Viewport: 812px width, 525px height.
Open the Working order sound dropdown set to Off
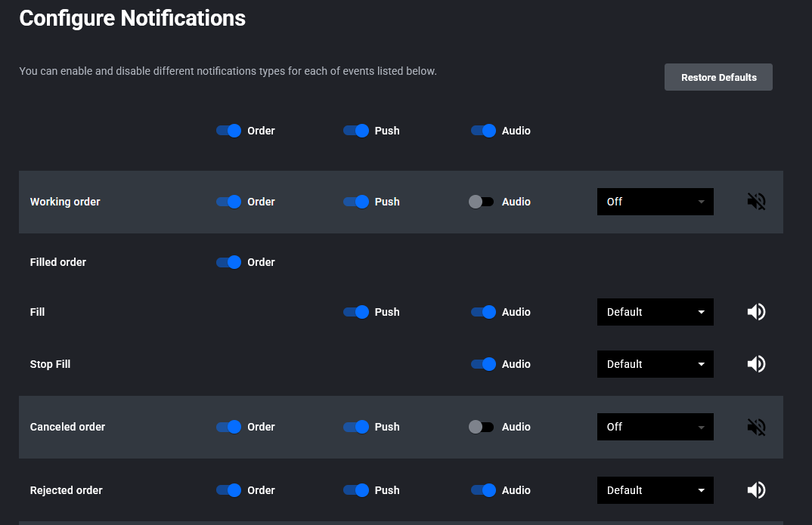pyautogui.click(x=655, y=202)
